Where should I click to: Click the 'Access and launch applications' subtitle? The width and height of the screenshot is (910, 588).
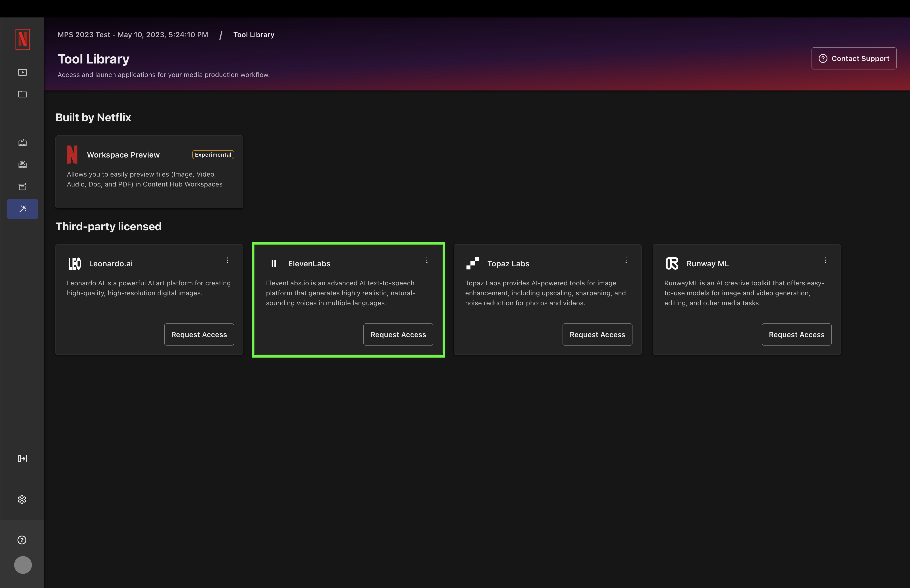pyautogui.click(x=164, y=75)
